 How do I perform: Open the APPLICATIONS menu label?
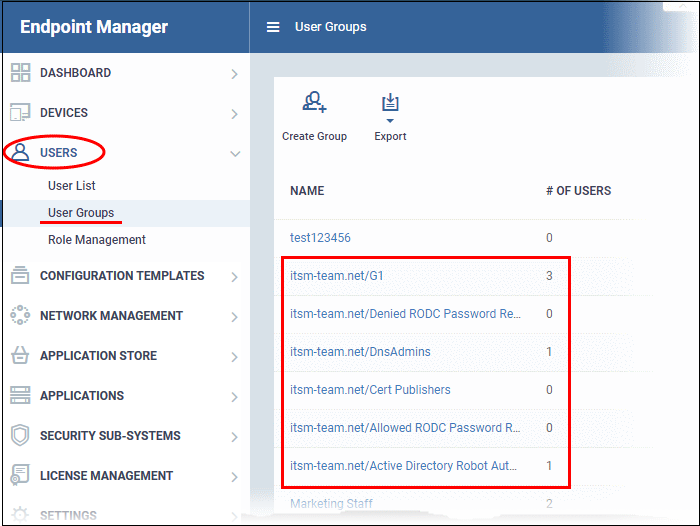point(82,396)
